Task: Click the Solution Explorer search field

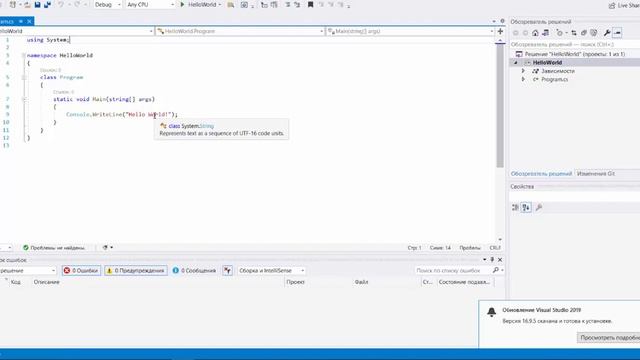Action: [x=575, y=44]
